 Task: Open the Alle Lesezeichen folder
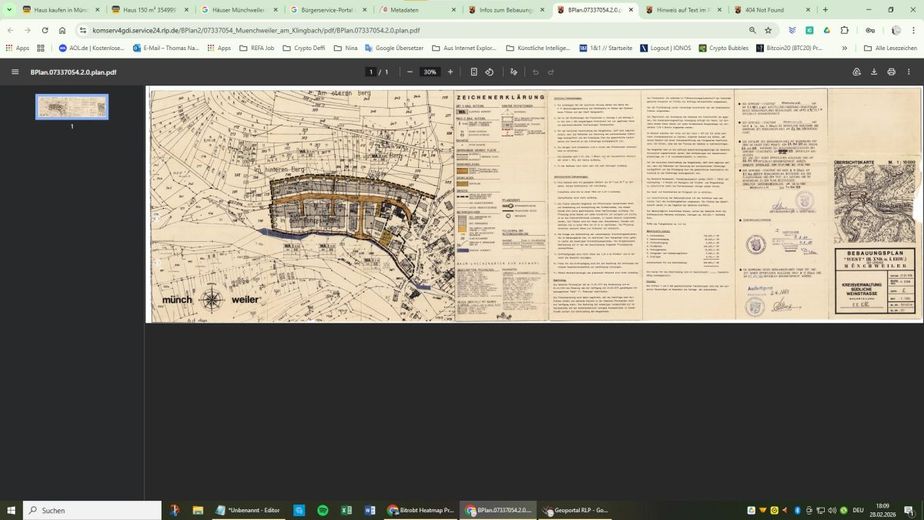pyautogui.click(x=890, y=48)
